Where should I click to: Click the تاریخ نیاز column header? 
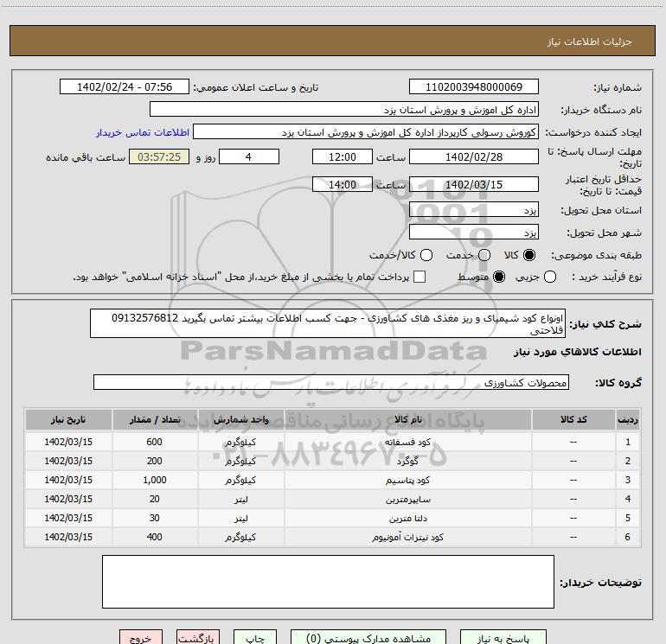click(68, 419)
